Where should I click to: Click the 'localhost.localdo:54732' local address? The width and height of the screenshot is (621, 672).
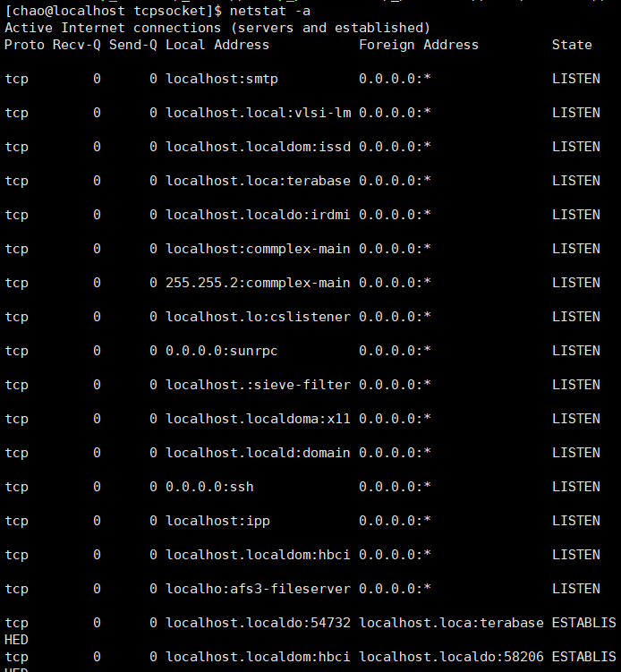pos(259,623)
